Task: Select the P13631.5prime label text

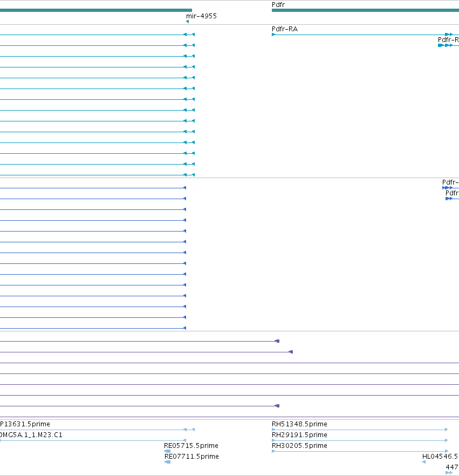Action: [25, 424]
